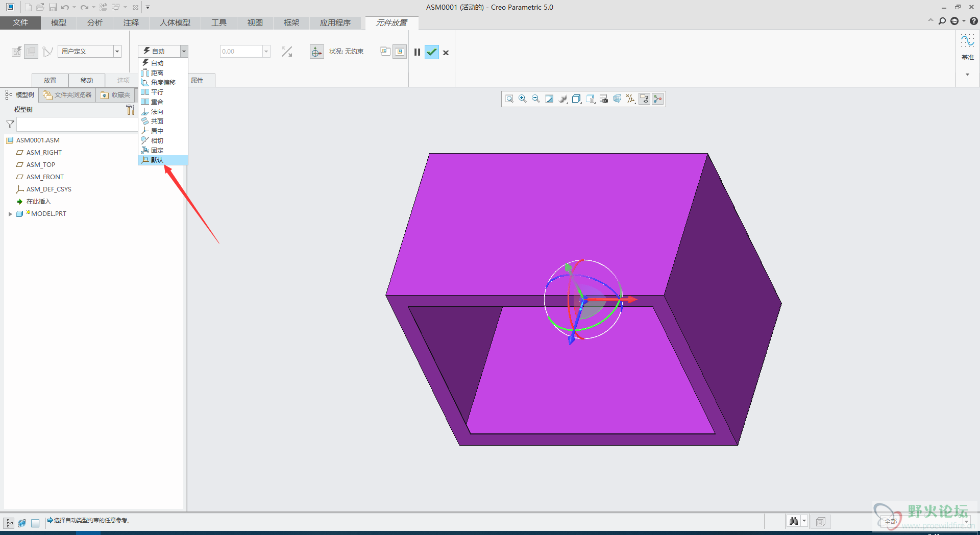Switch to the 分析 ribbon tab
The width and height of the screenshot is (980, 535).
94,23
